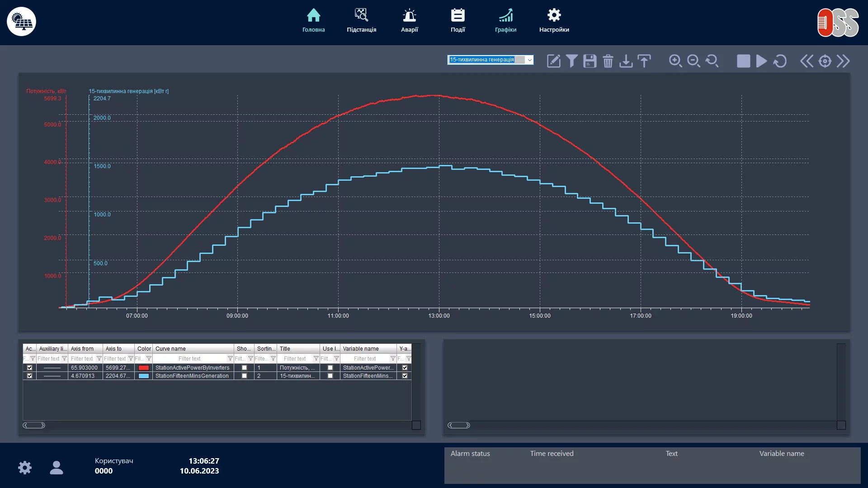The image size is (868, 488).
Task: Toggle Show checkbox for StationFifteenMinsGeneration row
Action: [x=244, y=376]
